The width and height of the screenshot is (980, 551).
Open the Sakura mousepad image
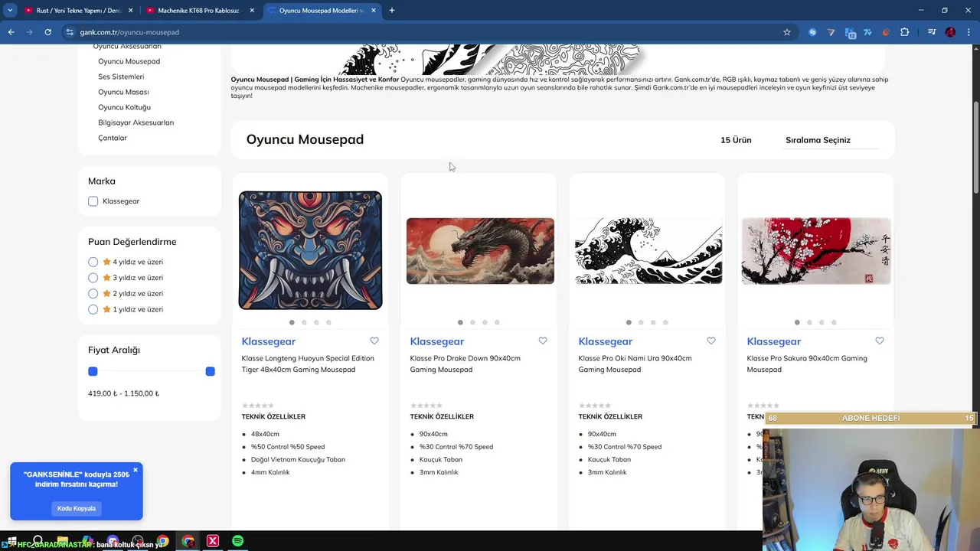point(816,251)
